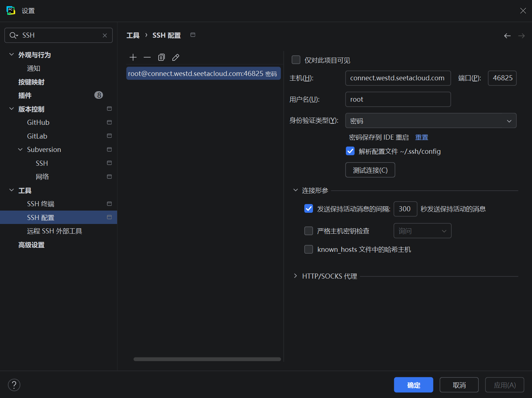Viewport: 532px width, 398px height.
Task: Open help with the question mark icon
Action: [x=14, y=385]
